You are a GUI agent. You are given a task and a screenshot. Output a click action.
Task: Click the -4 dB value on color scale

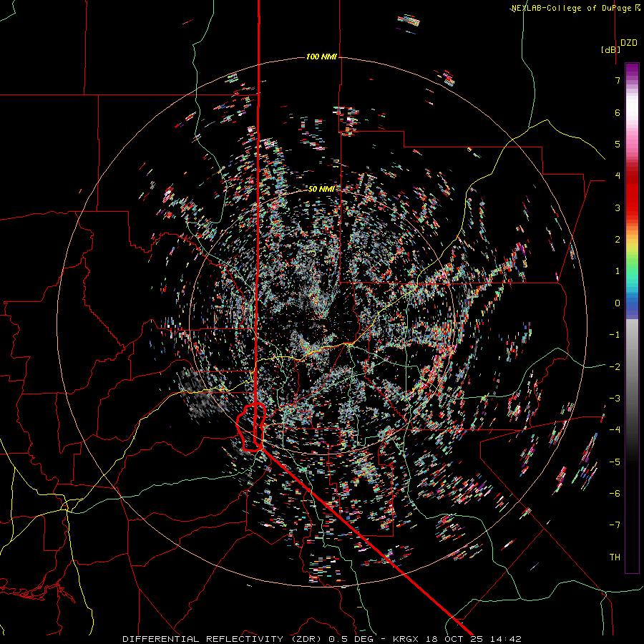click(x=615, y=430)
